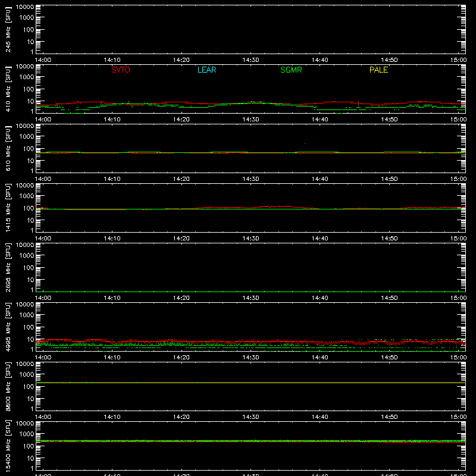
Task: Click the yellow PALE station legend label
Action: (x=378, y=70)
